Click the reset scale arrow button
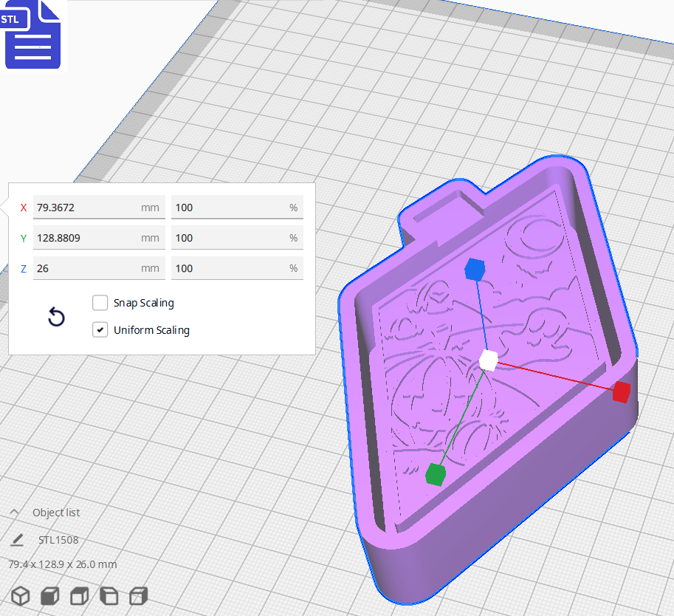This screenshot has height=616, width=674. click(x=56, y=316)
